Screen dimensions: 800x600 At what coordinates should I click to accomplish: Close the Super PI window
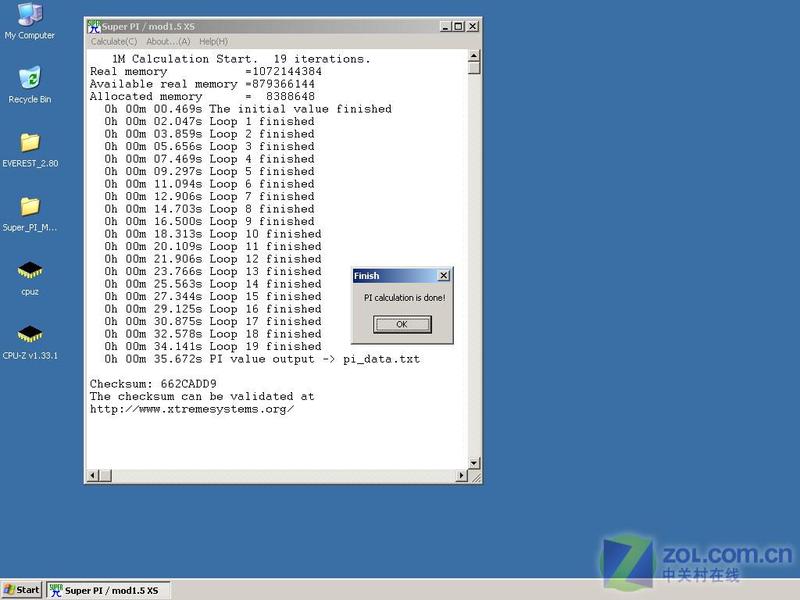[x=473, y=26]
